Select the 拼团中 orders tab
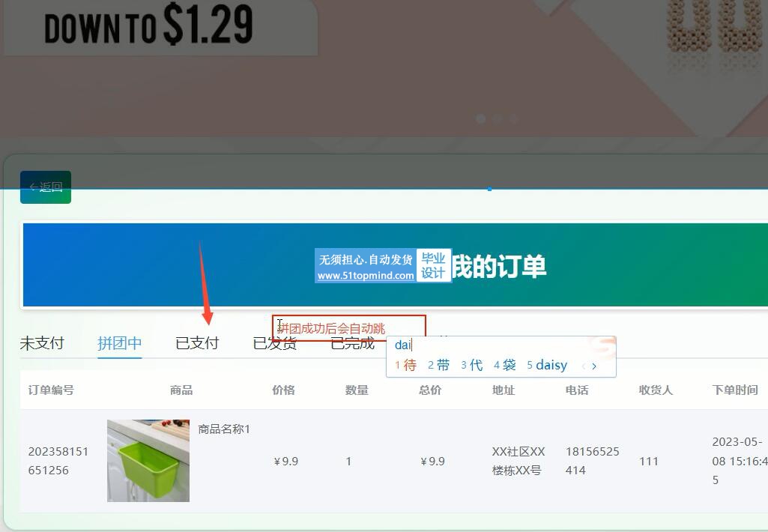Image resolution: width=768 pixels, height=532 pixels. tap(120, 343)
